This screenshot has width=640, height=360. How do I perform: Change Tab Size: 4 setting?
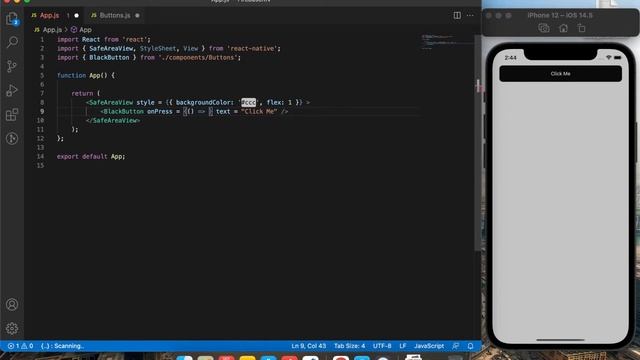click(x=349, y=346)
